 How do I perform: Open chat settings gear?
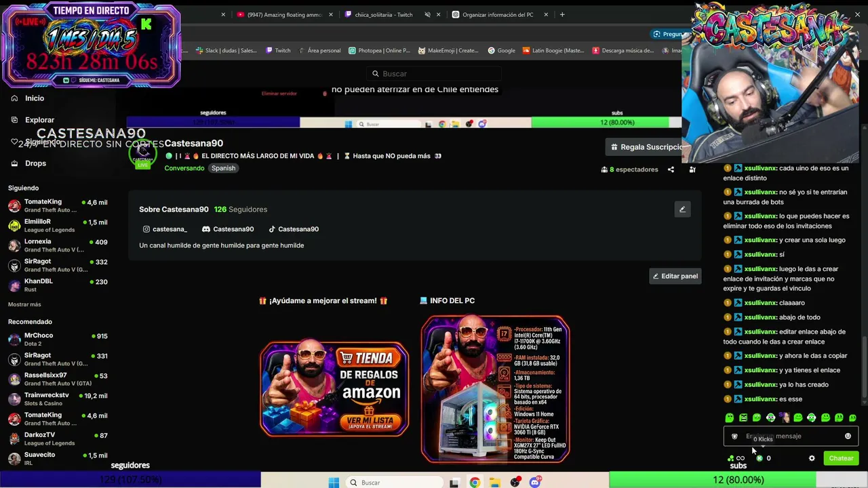tap(812, 458)
